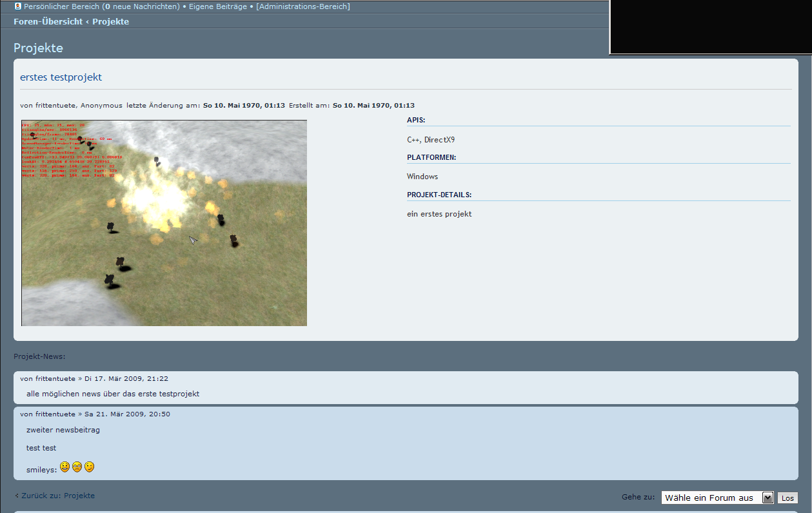Screen dimensions: 812x513
Task: Click the user icon beside Persönlicher Bereich
Action: (18, 6)
